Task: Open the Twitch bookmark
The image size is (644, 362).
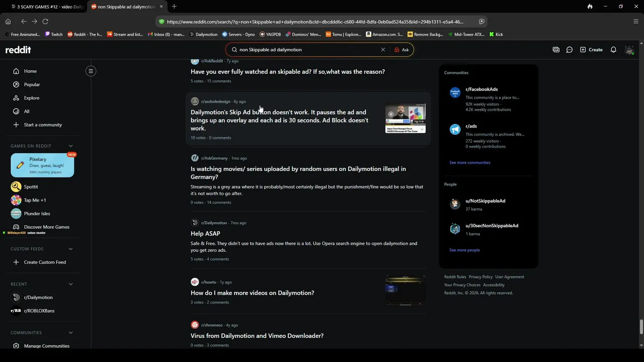Action: tap(54, 34)
